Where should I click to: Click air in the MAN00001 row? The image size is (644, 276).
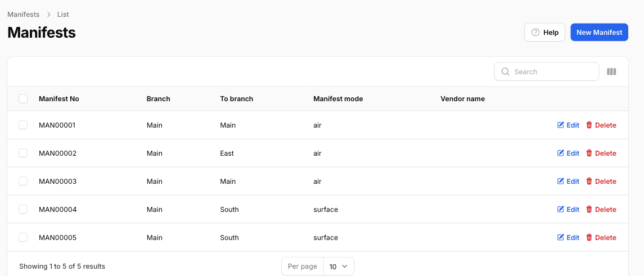(317, 125)
